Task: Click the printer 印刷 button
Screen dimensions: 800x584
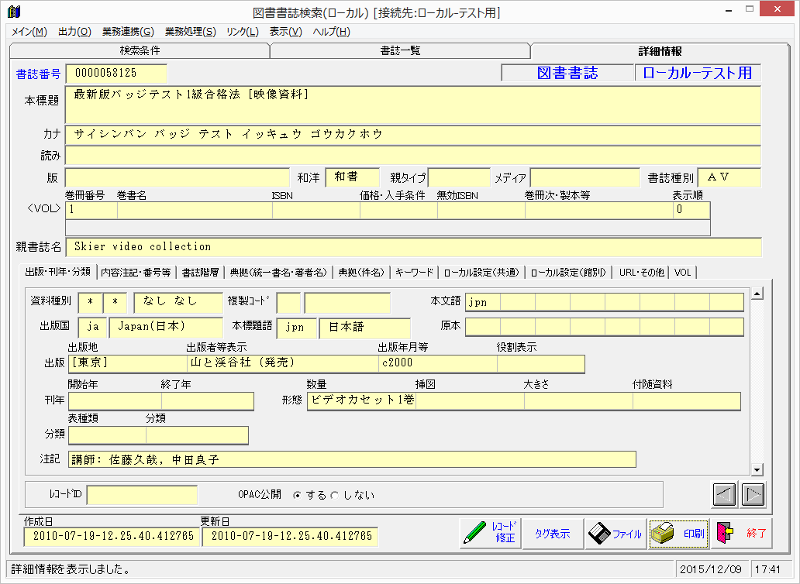Action: (x=679, y=534)
